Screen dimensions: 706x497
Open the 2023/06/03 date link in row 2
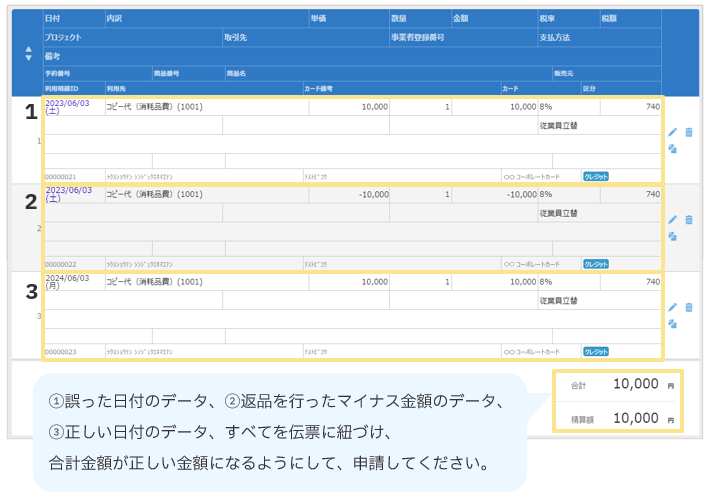click(x=67, y=190)
